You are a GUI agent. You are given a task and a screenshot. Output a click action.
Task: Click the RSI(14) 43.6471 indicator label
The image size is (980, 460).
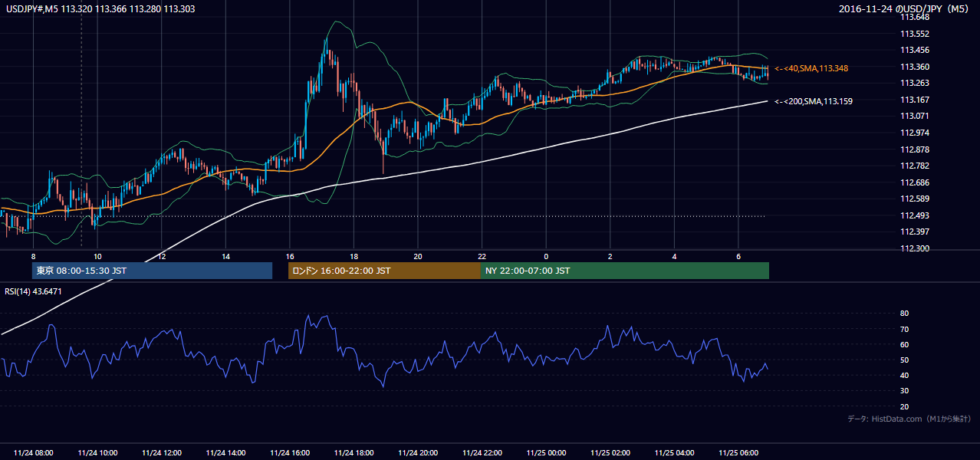(33, 291)
